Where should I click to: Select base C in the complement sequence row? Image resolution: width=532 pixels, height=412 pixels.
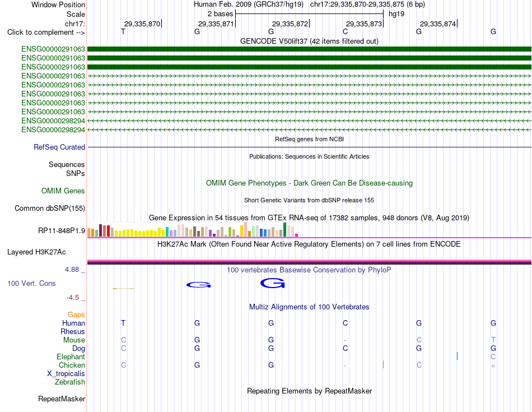point(345,31)
